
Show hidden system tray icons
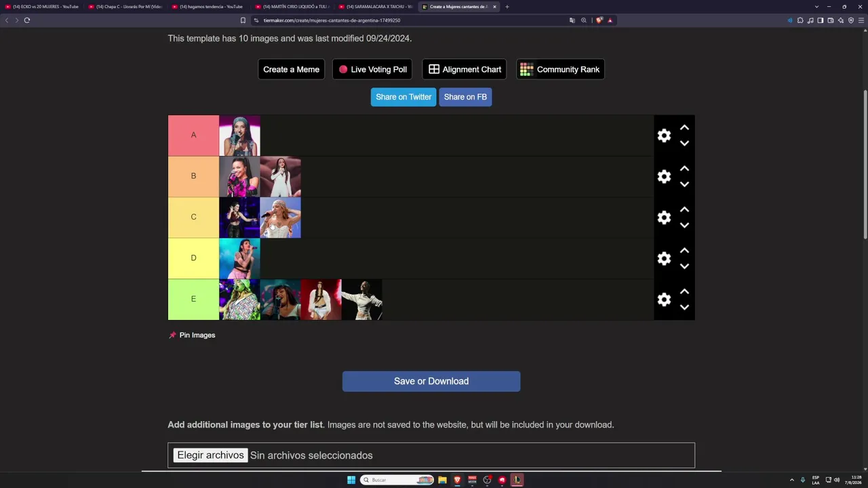point(791,480)
